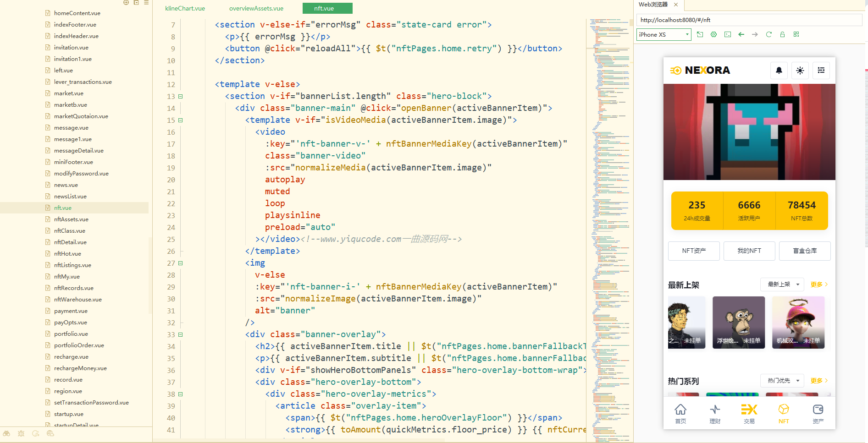Screen dimensions: 868x443
Task: Open the 我的NFT button
Action: point(749,251)
